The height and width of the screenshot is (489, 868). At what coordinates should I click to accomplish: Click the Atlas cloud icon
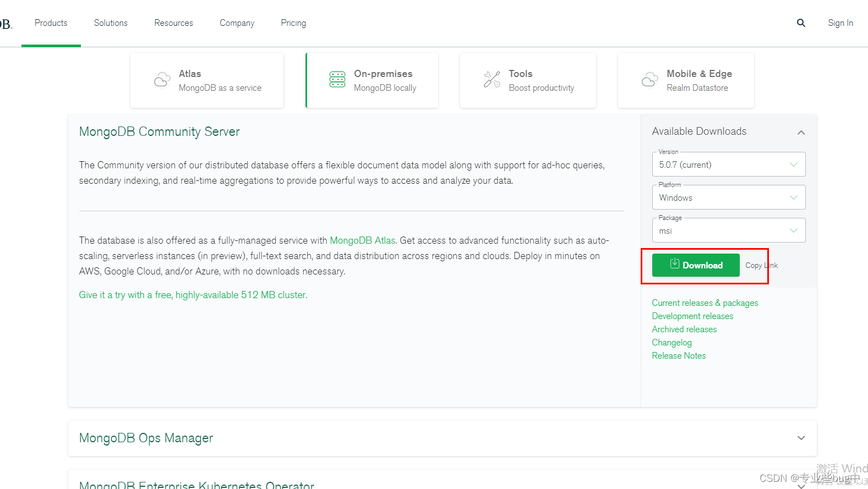coord(162,80)
